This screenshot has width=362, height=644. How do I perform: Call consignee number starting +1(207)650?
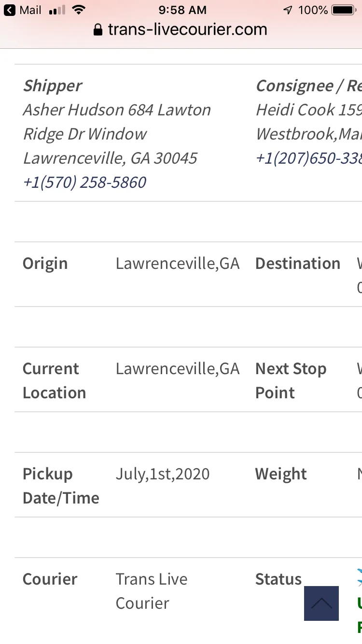pyautogui.click(x=309, y=158)
